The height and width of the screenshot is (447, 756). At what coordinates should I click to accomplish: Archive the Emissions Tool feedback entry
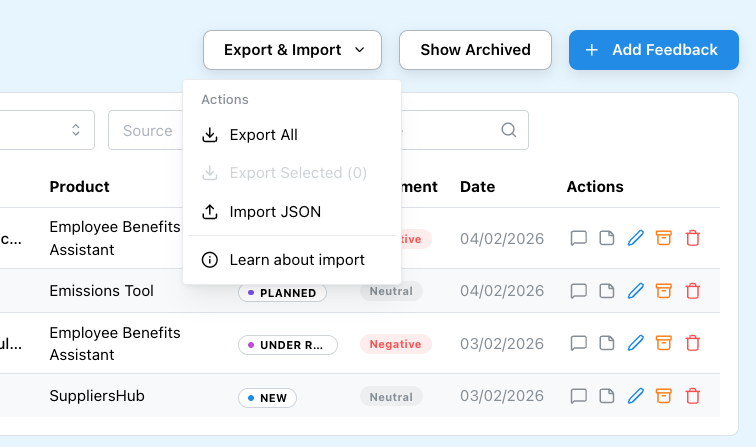coord(663,291)
